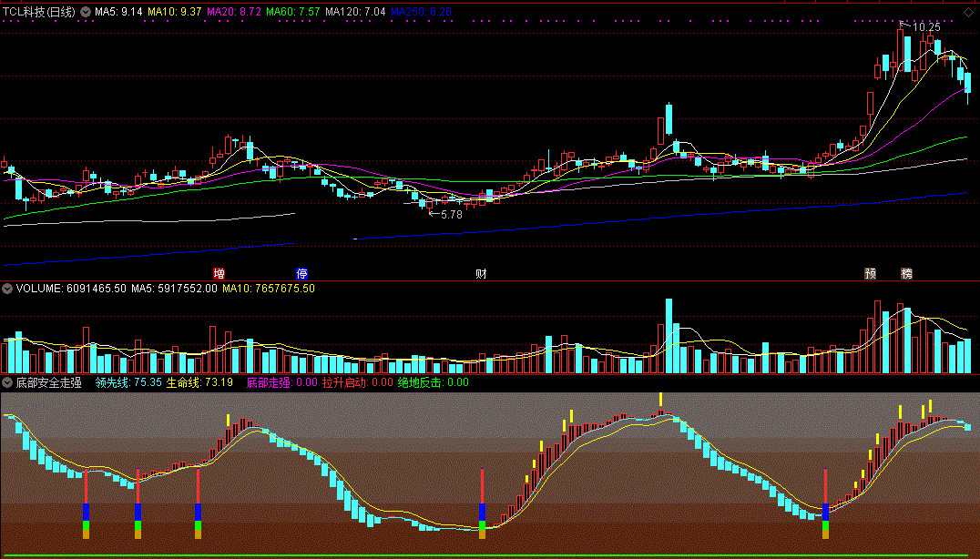The width and height of the screenshot is (980, 559).
Task: Click the 生命线: 73.19 value
Action: [x=199, y=382]
